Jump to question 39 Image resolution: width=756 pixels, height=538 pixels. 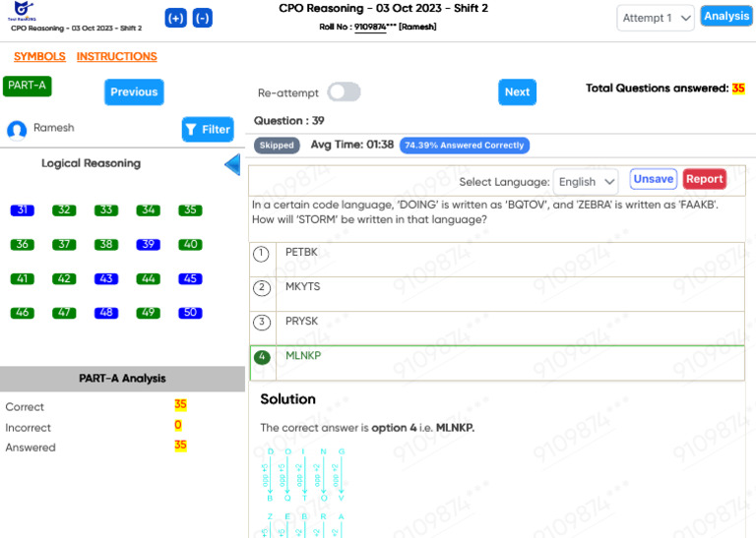click(x=148, y=244)
